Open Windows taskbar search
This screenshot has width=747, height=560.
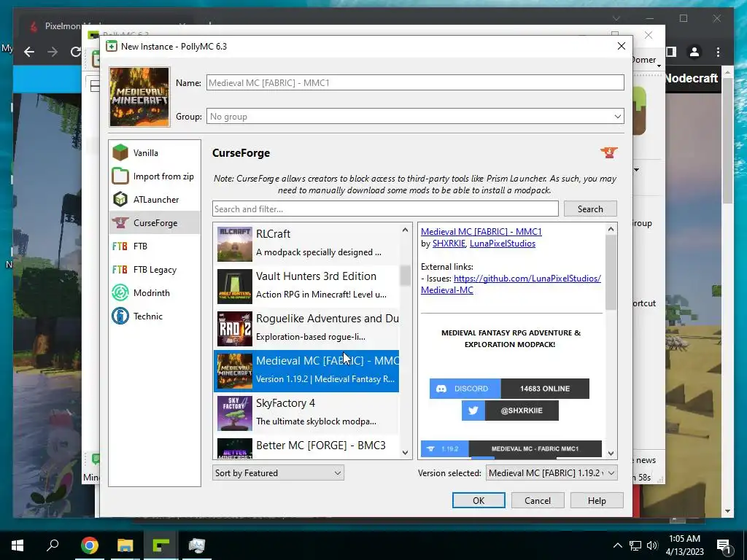pos(53,545)
